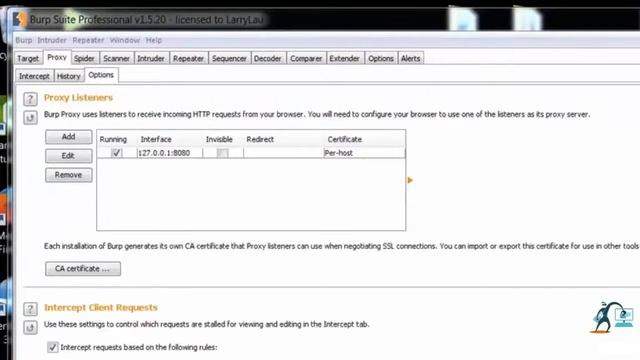
Task: Restore defaults for Proxy Listeners section
Action: point(30,118)
